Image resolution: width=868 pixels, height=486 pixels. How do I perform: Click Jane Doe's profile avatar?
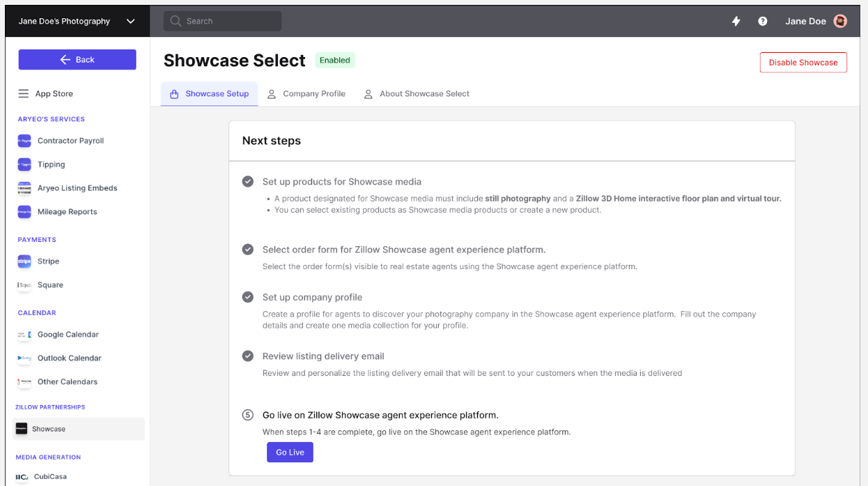click(x=840, y=21)
